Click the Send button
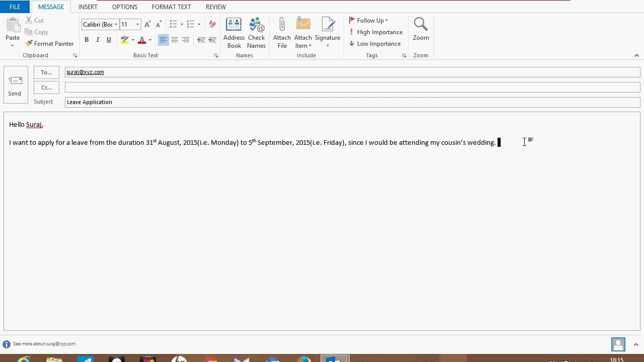 tap(15, 84)
